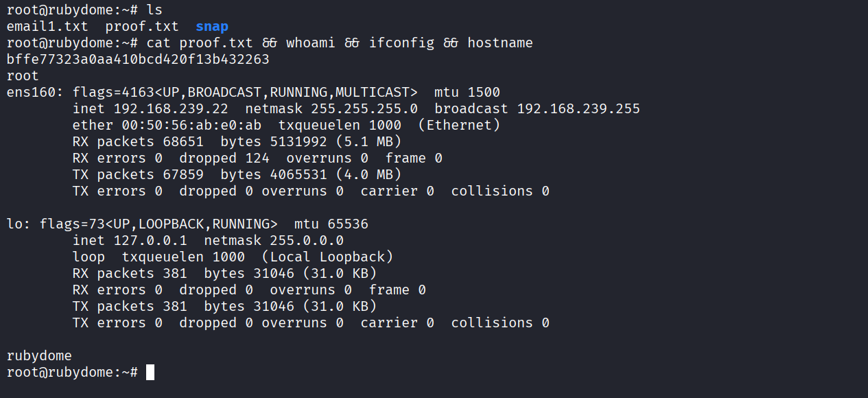Click the lo loopback interface name
The width and height of the screenshot is (868, 398).
(x=14, y=224)
